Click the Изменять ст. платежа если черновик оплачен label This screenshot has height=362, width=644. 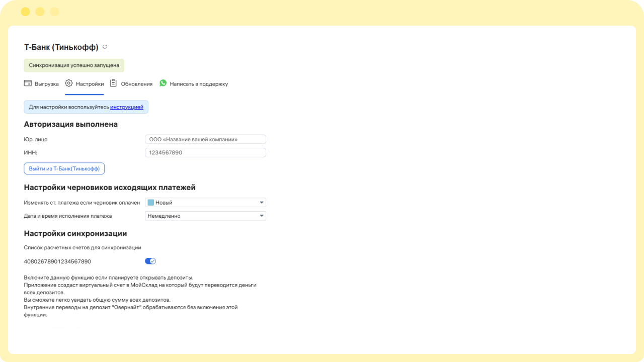82,203
